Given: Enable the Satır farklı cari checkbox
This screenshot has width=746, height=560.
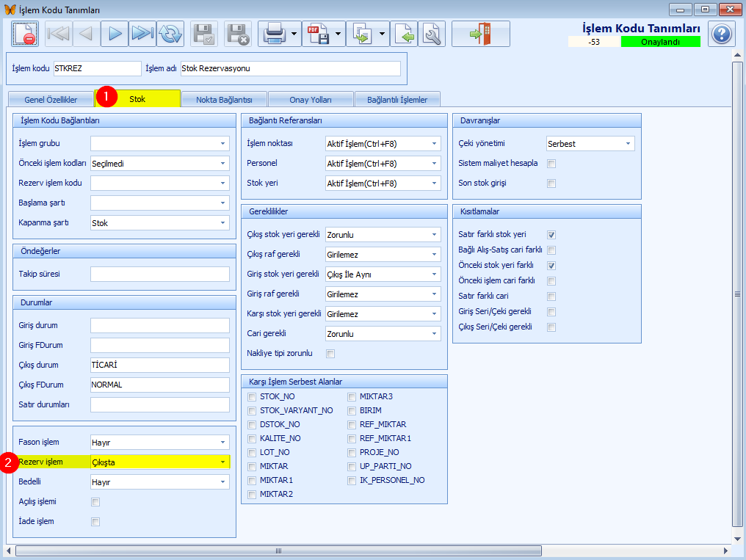Looking at the screenshot, I should pos(551,297).
